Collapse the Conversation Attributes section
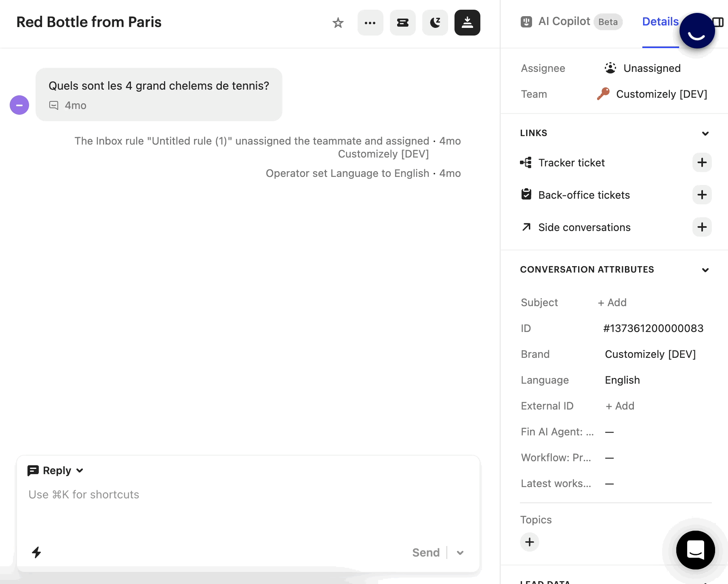728x584 pixels. [705, 270]
